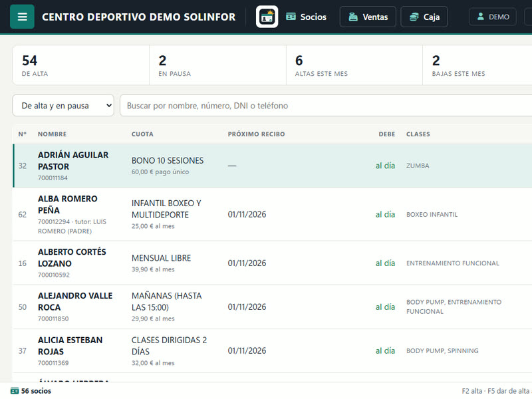Click the Próximo Recibo column header
Screen dimensions: 532x399
256,134
